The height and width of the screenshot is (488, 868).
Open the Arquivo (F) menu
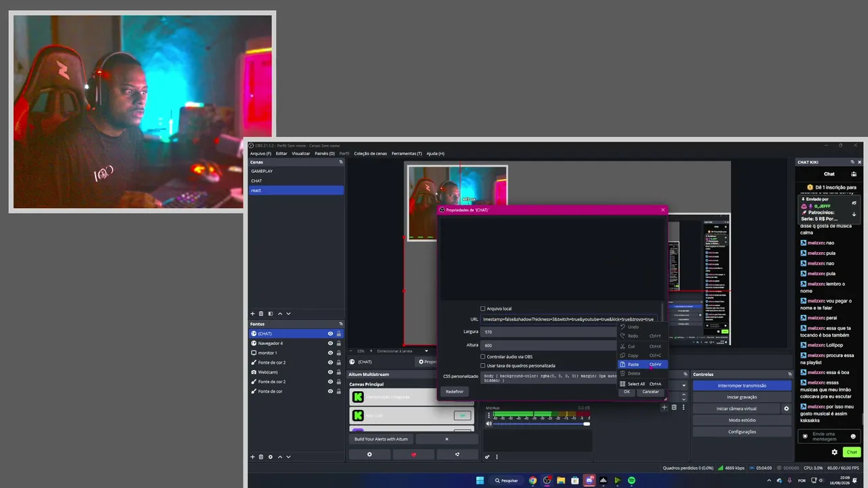pos(260,153)
